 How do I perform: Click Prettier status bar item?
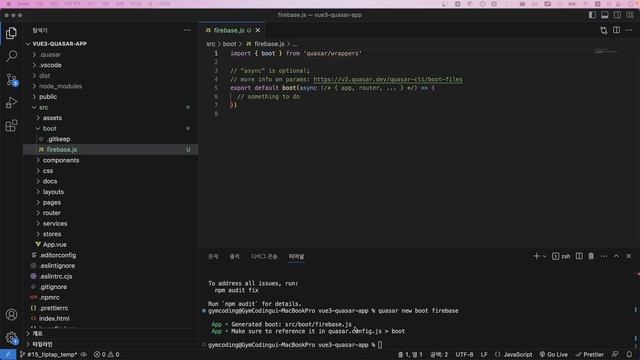coord(589,354)
